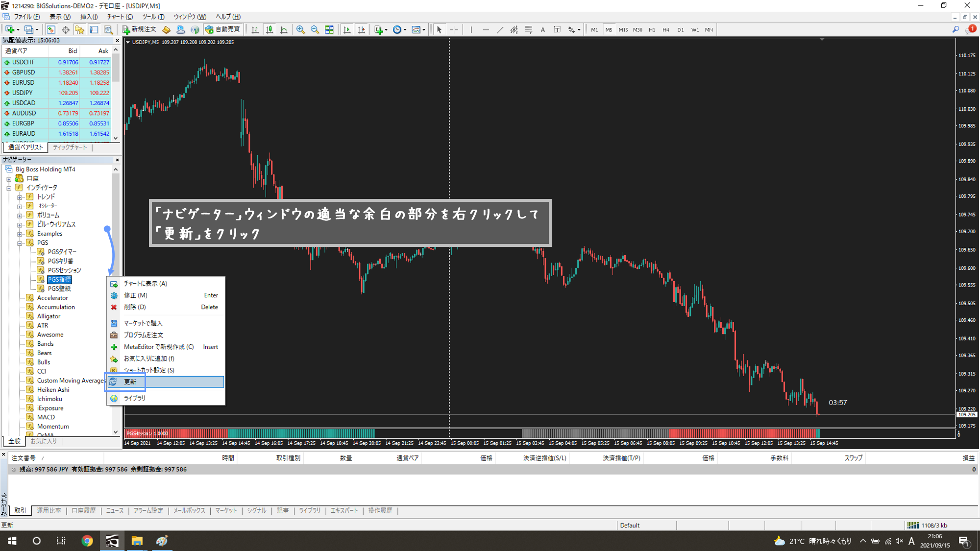Choose チャートに表示 from context menu
980x551 pixels.
pyautogui.click(x=146, y=284)
